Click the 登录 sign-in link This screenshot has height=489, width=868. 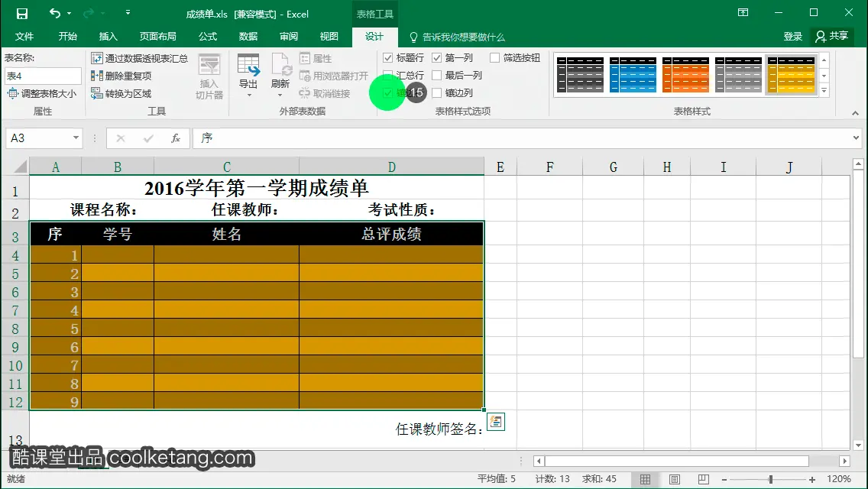(x=792, y=37)
